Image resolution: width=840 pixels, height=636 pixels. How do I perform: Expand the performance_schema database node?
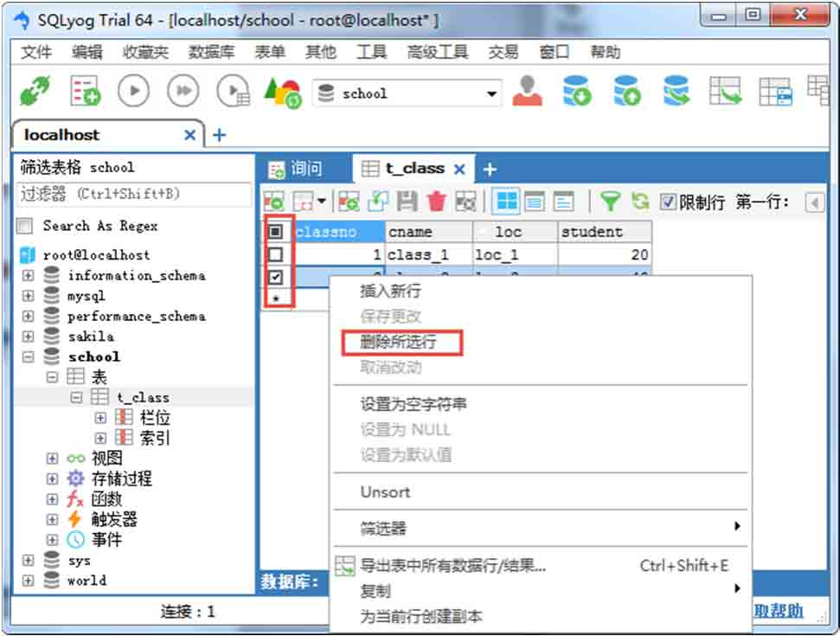tap(28, 316)
